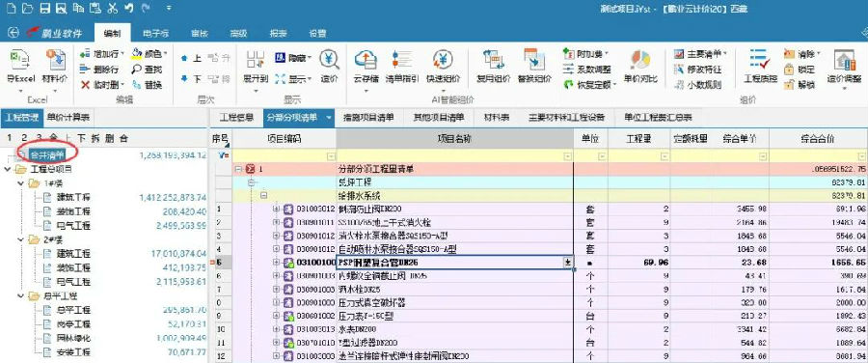
Task: Open the dropdown arrow beside 分部分项清单 tab
Action: pyautogui.click(x=328, y=118)
